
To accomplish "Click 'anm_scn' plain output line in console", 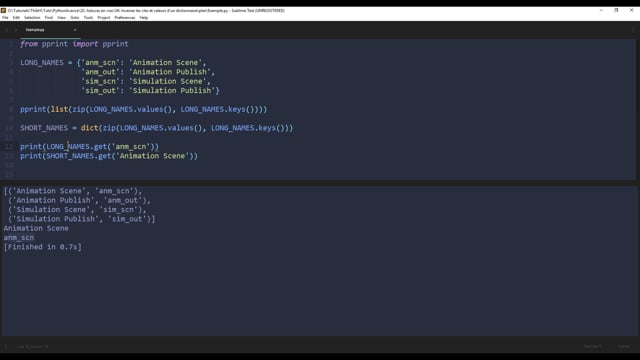I will coord(19,238).
